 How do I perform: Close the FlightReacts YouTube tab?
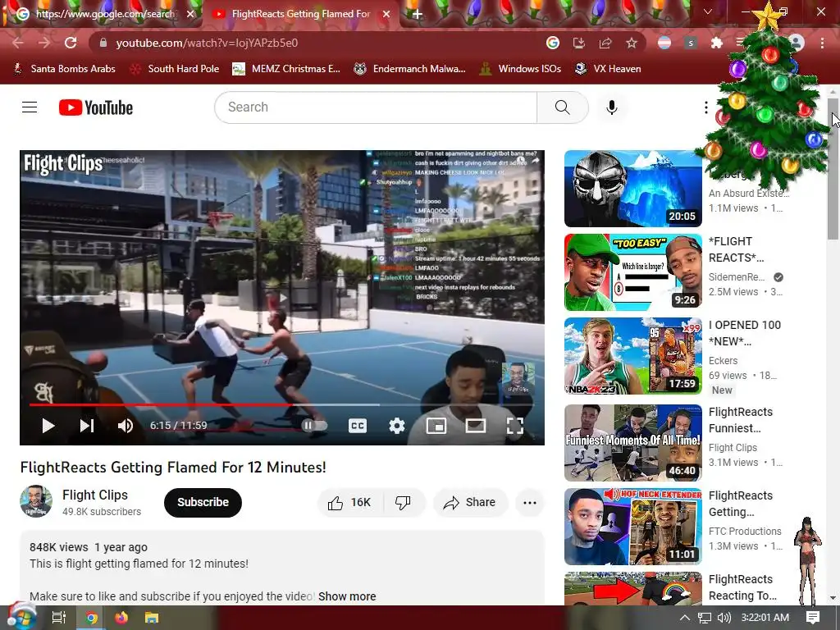pos(386,14)
